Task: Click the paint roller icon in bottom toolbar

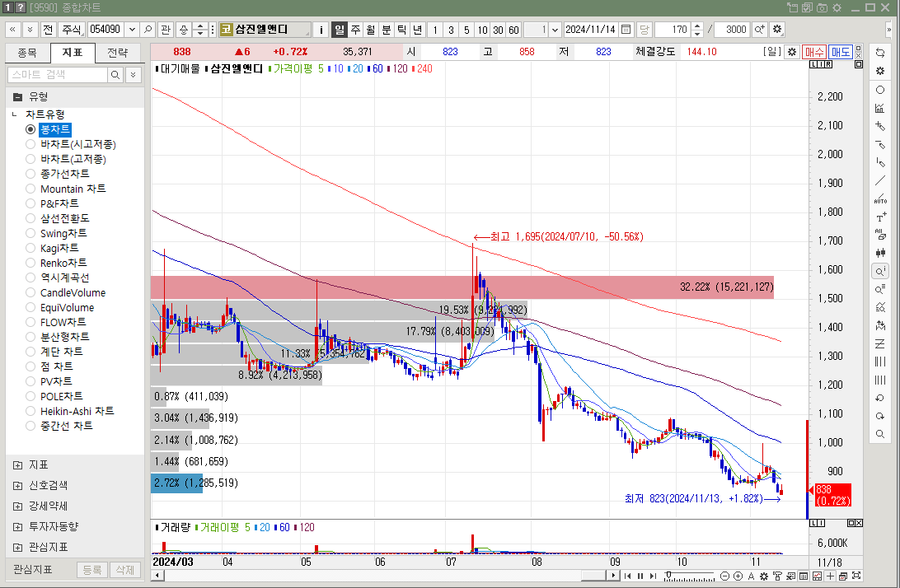Action: (777, 576)
